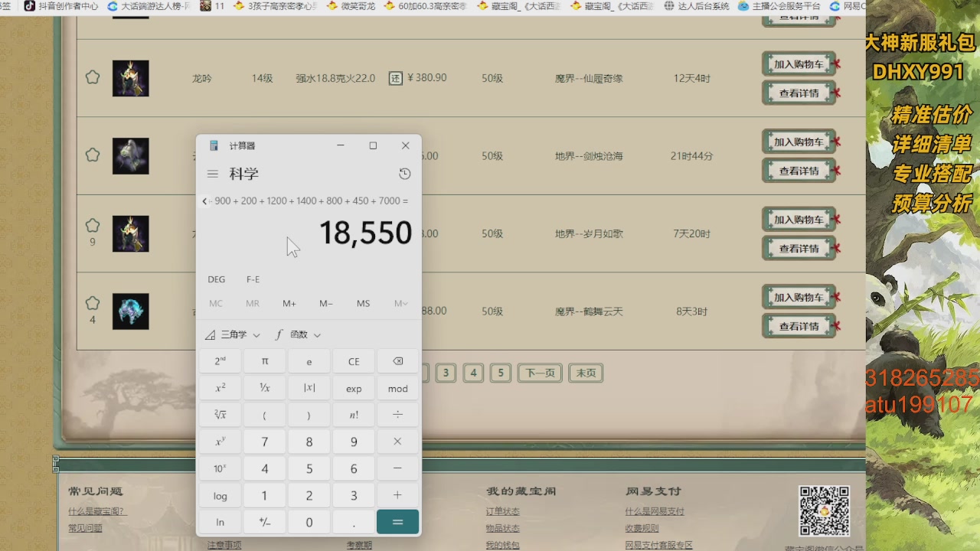Open the 收费规则 link
The height and width of the screenshot is (551, 980).
coord(642,528)
